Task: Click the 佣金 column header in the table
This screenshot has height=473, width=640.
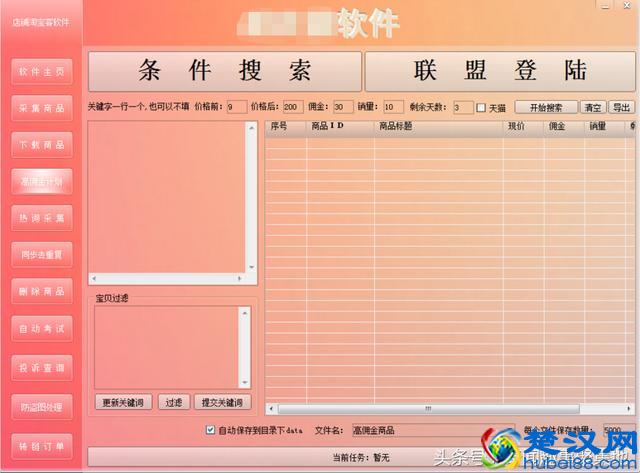Action: tap(564, 126)
